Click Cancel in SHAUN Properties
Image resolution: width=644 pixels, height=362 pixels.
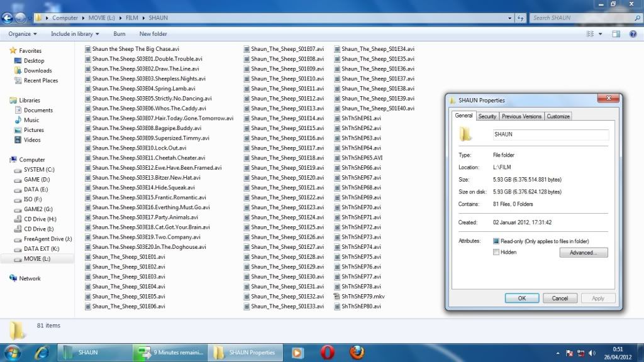(560, 299)
